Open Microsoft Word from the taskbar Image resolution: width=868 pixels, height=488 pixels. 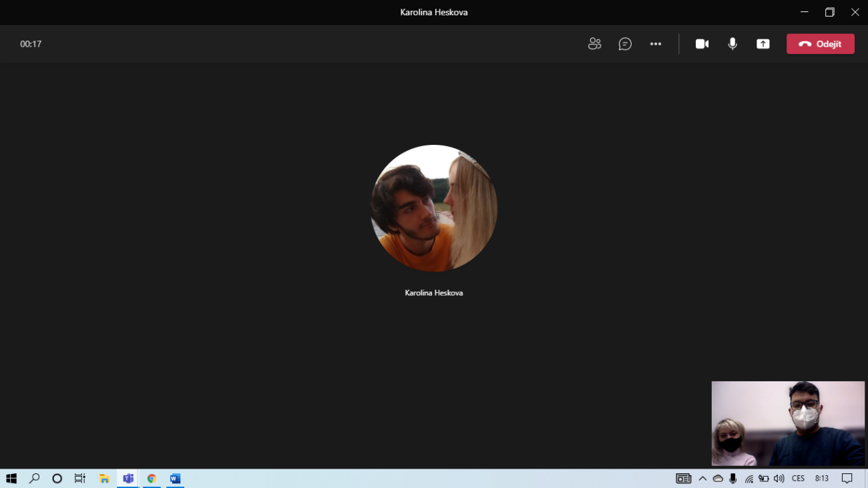[x=175, y=479]
